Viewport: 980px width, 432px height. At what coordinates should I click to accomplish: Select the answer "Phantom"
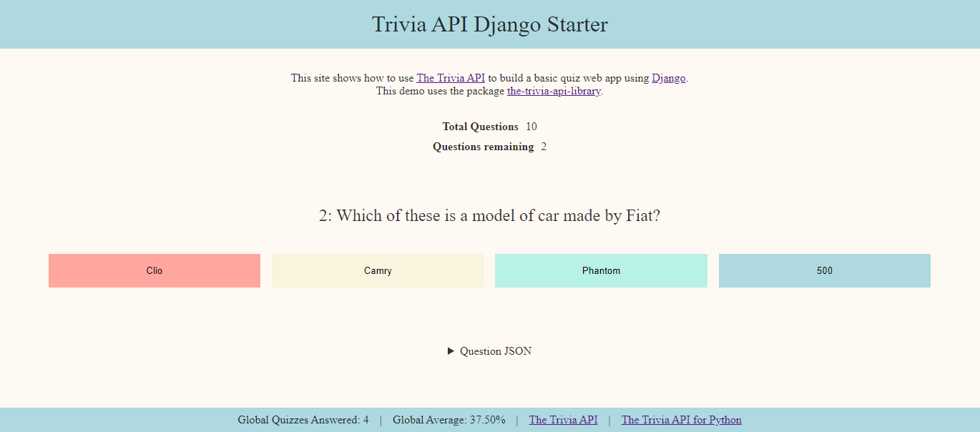tap(601, 270)
